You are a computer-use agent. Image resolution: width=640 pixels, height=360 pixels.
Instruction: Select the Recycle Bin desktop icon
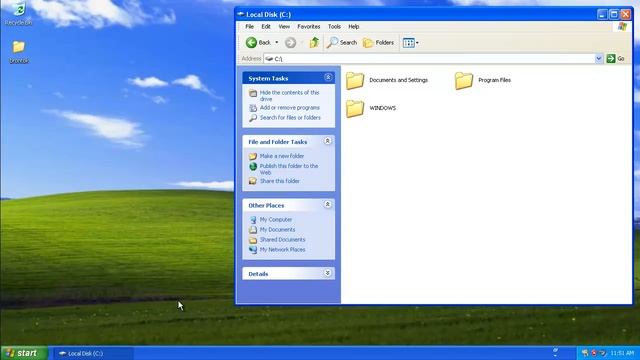point(19,9)
